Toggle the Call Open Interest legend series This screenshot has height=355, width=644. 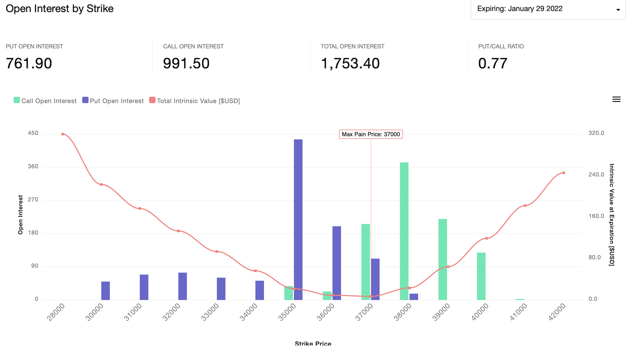tap(45, 101)
